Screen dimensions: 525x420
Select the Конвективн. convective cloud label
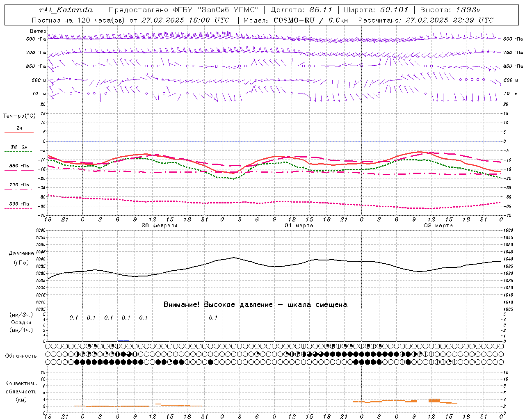(21, 383)
